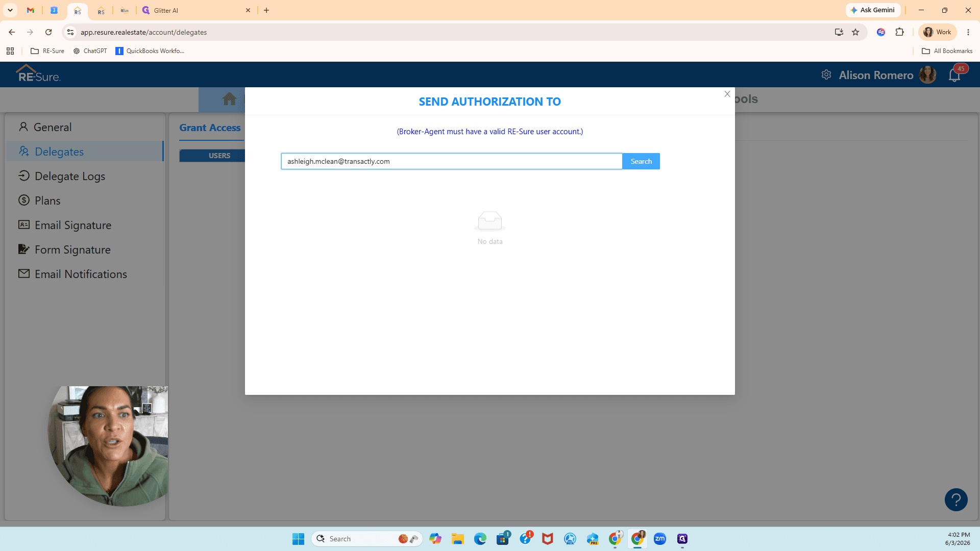Open the browser Extensions puzzle icon
The width and height of the screenshot is (980, 551).
coord(900,32)
